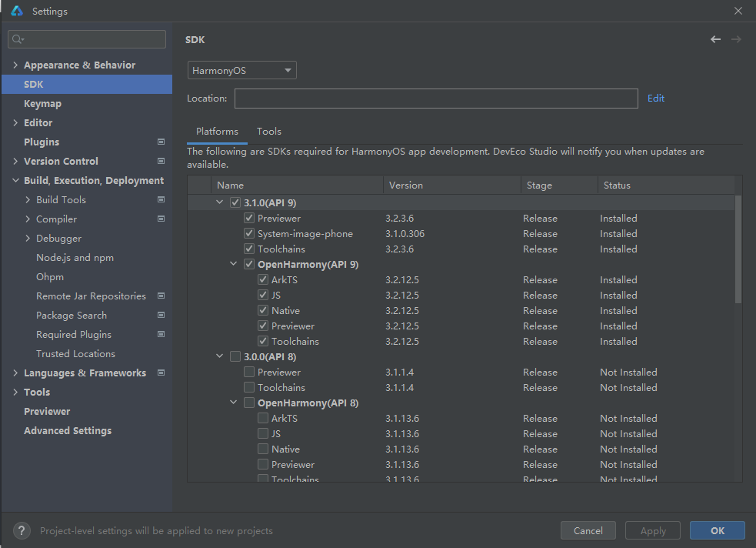This screenshot has height=548, width=756.
Task: Click the DevEco Studio logo icon
Action: pyautogui.click(x=17, y=11)
